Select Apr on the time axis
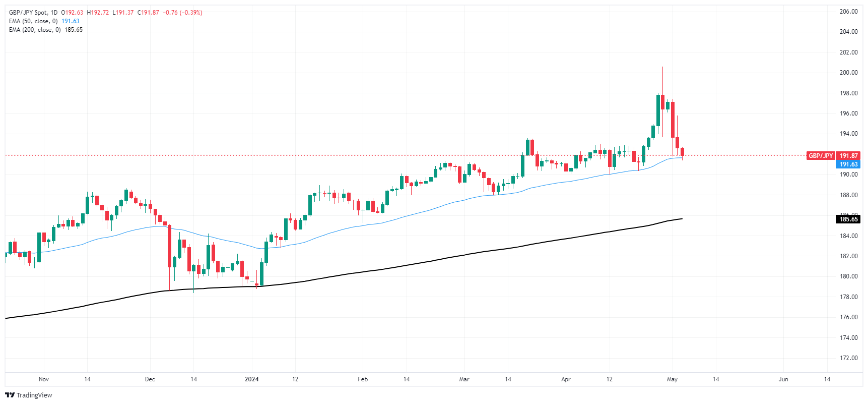Viewport: 868px width, 404px height. tap(566, 379)
